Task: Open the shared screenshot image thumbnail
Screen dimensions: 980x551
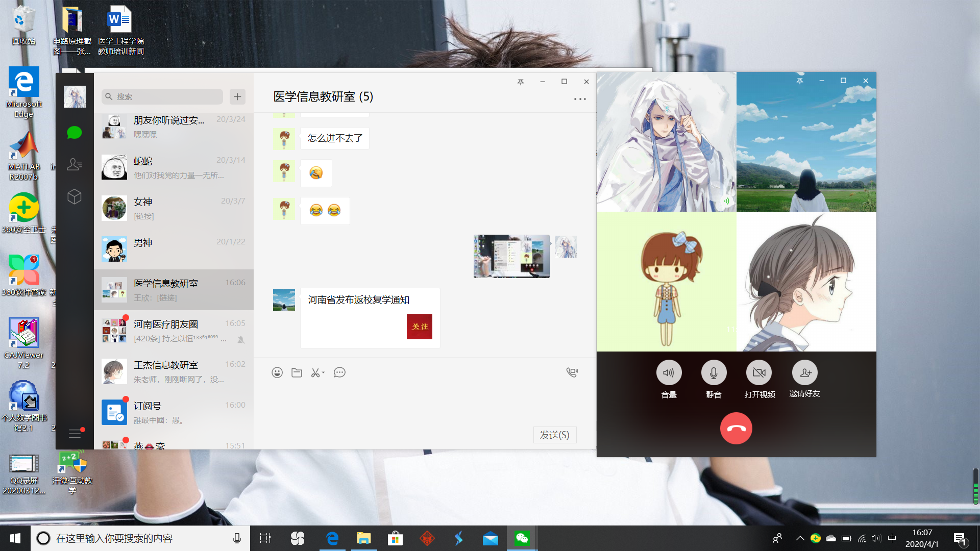Action: coord(511,256)
